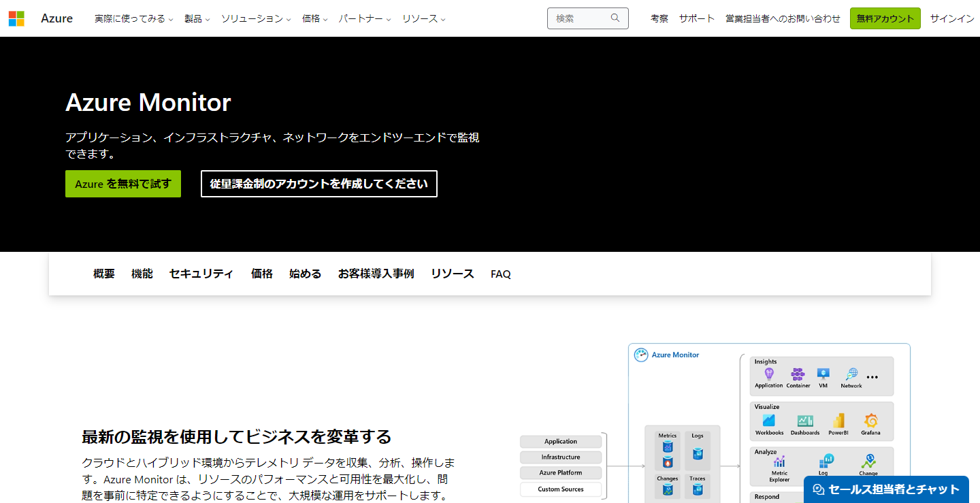Click the Microsoft logo
980x503 pixels.
pos(16,18)
